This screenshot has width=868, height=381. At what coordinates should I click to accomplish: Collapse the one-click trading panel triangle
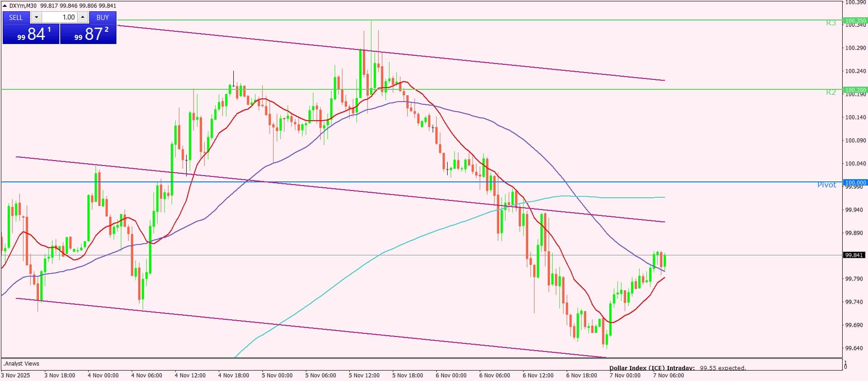[x=5, y=6]
